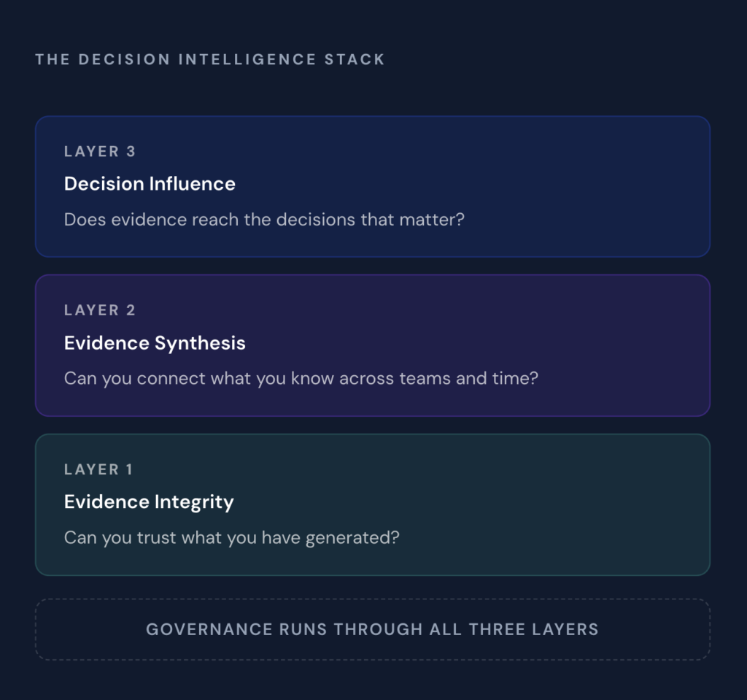Click the "LAYER 3" label
747x700 pixels.
pos(100,152)
